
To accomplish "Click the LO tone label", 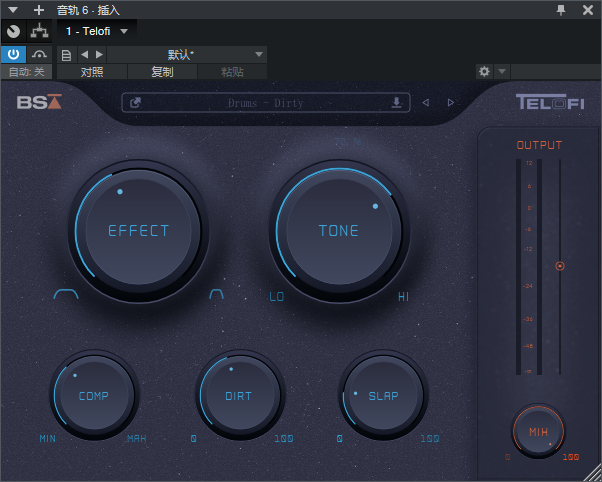I will (276, 296).
